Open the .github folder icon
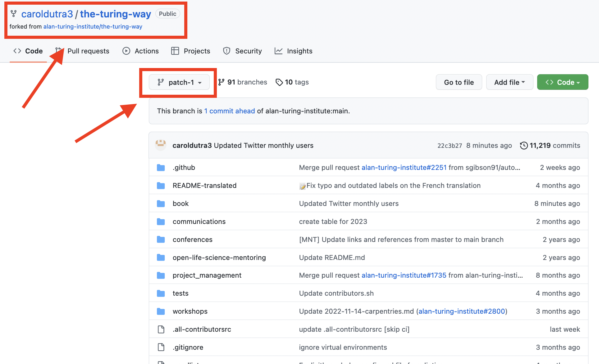The image size is (599, 364). [x=161, y=167]
